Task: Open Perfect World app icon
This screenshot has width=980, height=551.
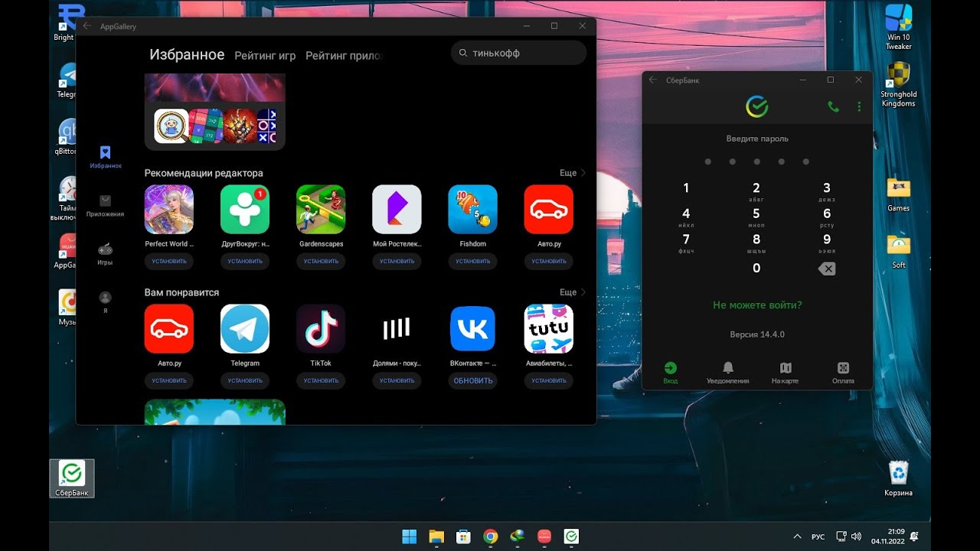Action: [x=169, y=209]
